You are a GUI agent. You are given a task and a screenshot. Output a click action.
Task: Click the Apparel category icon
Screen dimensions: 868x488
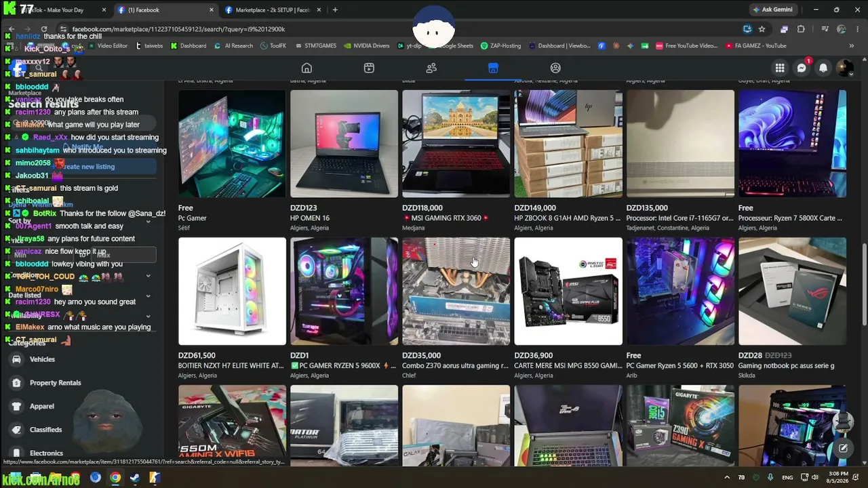(x=16, y=406)
